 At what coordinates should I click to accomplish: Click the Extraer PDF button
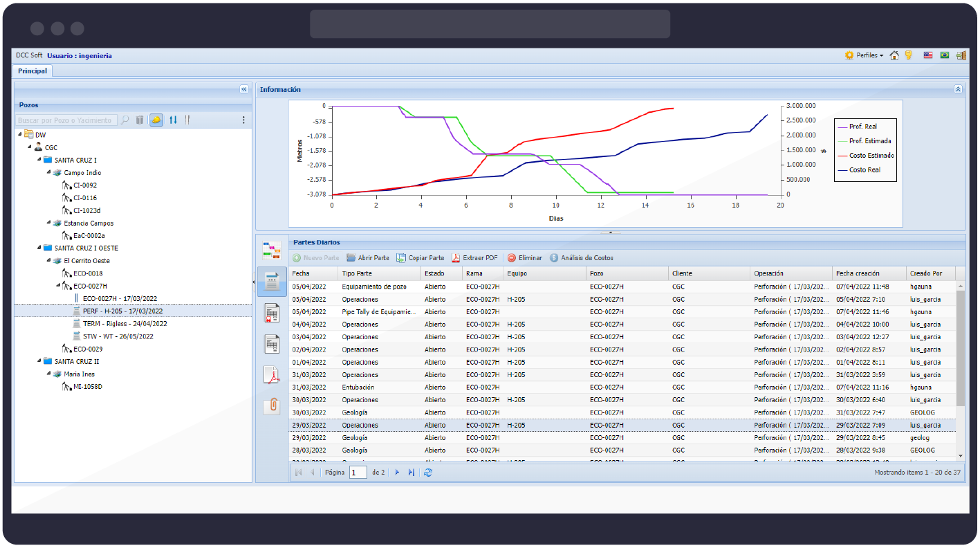tap(474, 258)
